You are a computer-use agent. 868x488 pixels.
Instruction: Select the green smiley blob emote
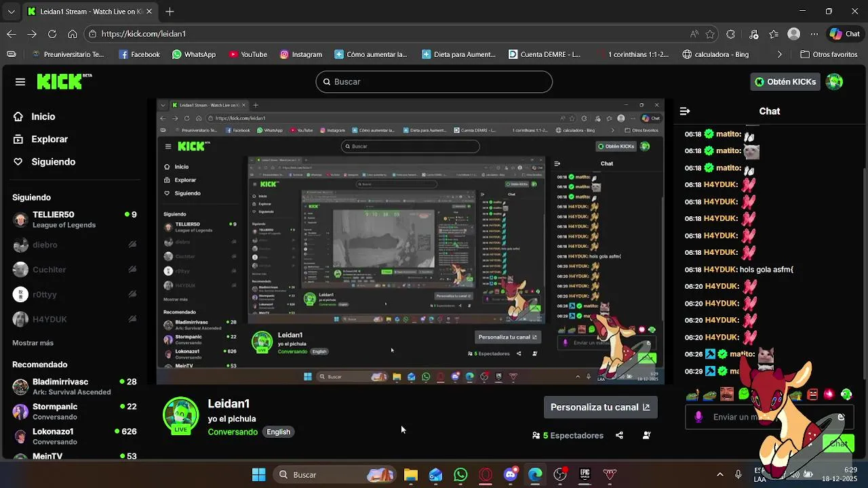coord(744,394)
